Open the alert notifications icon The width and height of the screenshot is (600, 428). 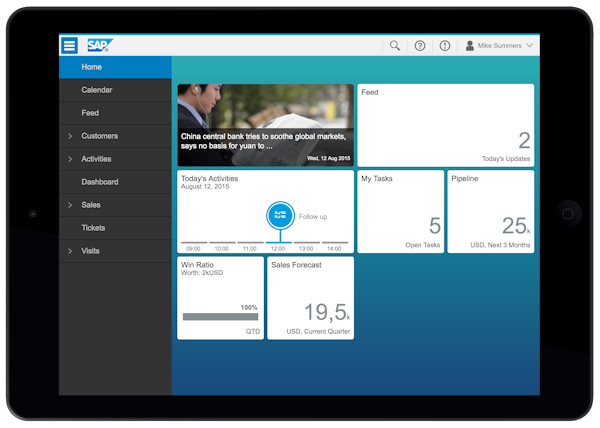445,45
